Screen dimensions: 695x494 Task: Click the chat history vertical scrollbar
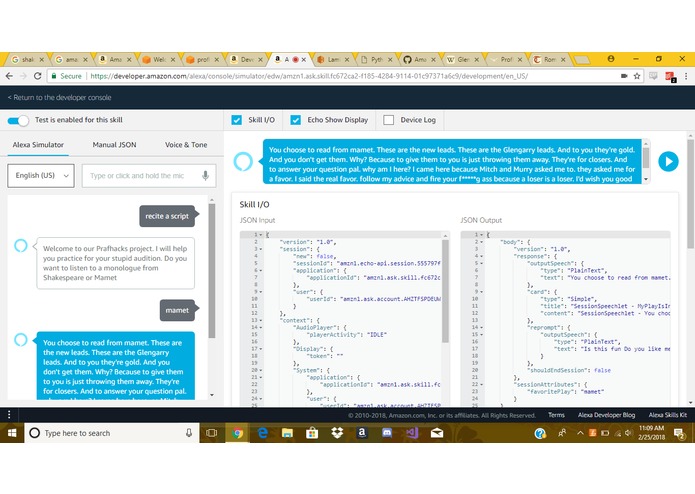point(212,270)
